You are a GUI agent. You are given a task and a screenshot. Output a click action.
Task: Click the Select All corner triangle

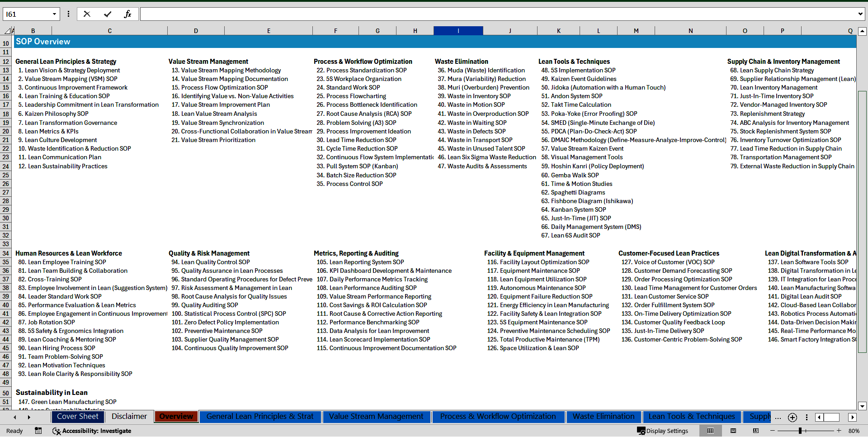[8, 31]
